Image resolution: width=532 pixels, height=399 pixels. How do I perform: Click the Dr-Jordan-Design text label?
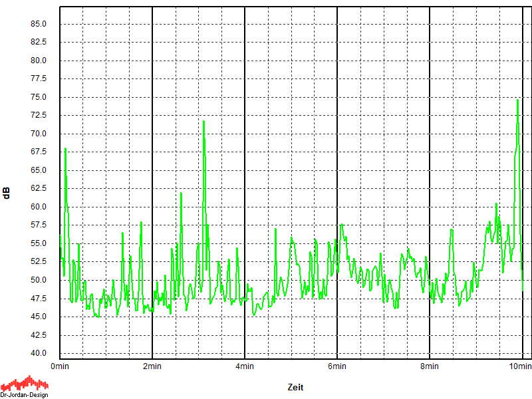click(x=25, y=395)
